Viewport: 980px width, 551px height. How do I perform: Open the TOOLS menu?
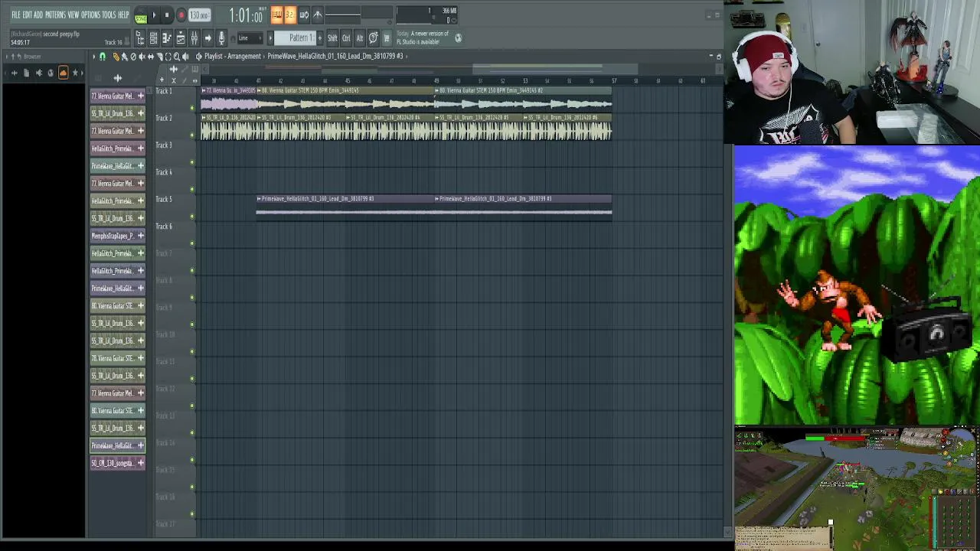(109, 15)
